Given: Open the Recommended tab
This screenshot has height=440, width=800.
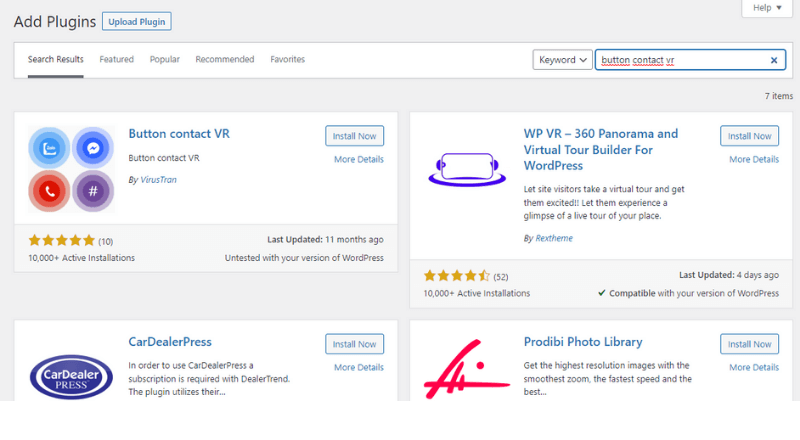Looking at the screenshot, I should point(225,60).
